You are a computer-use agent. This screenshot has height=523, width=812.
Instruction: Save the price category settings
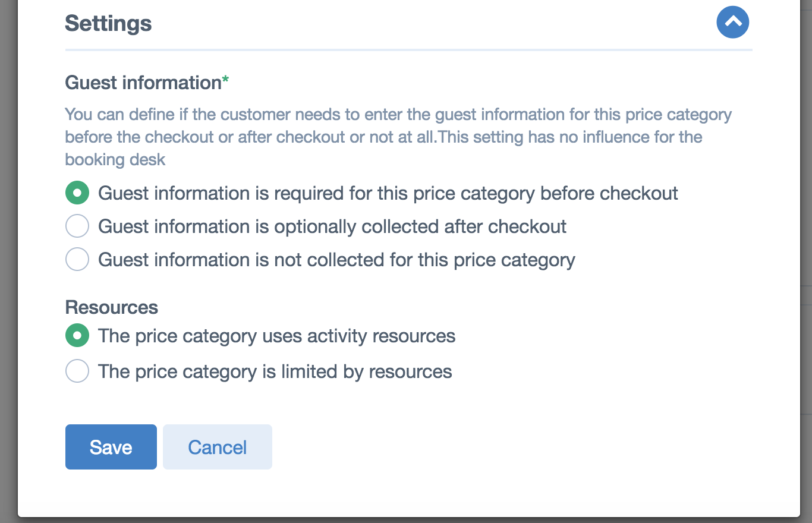tap(111, 447)
